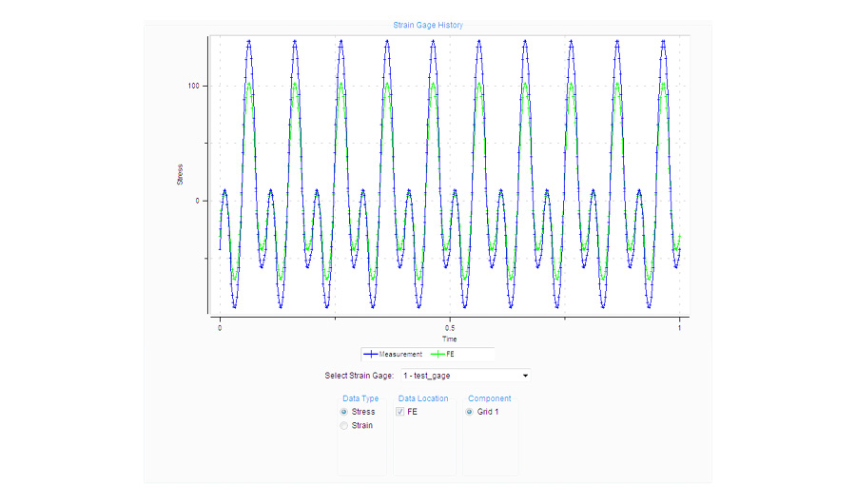Click the blue Measurement legend marker
This screenshot has width=856, height=504.
click(371, 354)
